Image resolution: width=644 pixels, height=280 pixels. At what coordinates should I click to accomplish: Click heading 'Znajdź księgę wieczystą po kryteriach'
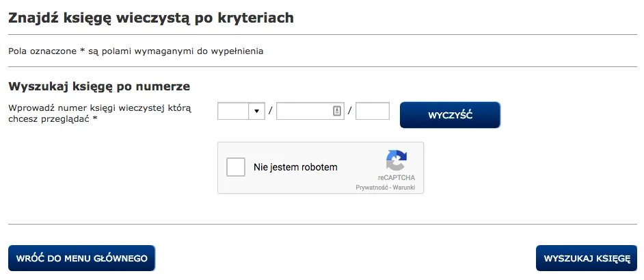pyautogui.click(x=151, y=18)
